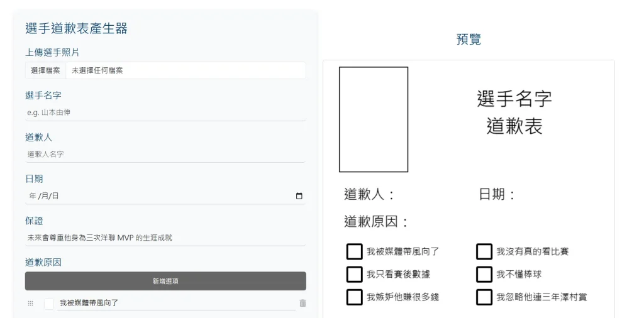This screenshot has width=644, height=318.
Task: Click the 新增選項 button
Action: (x=165, y=281)
